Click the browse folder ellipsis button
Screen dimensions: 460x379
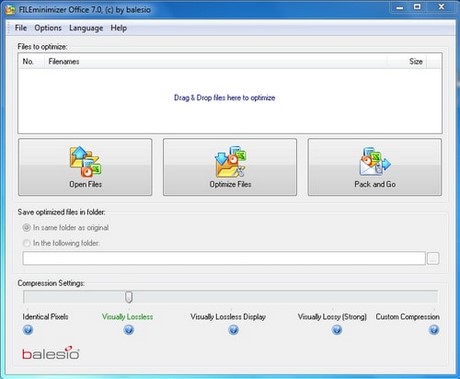433,258
